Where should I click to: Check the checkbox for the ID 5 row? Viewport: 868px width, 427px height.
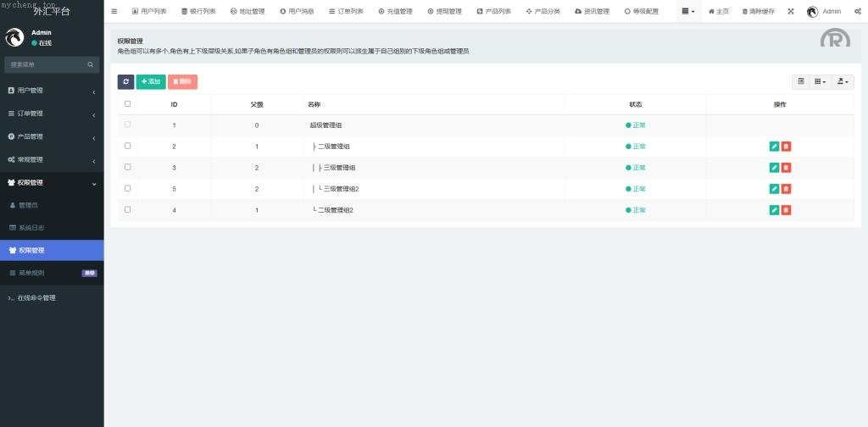pyautogui.click(x=128, y=188)
